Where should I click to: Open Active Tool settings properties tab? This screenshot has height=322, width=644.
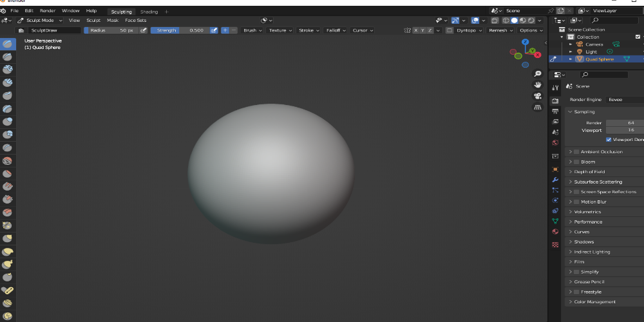pyautogui.click(x=555, y=88)
